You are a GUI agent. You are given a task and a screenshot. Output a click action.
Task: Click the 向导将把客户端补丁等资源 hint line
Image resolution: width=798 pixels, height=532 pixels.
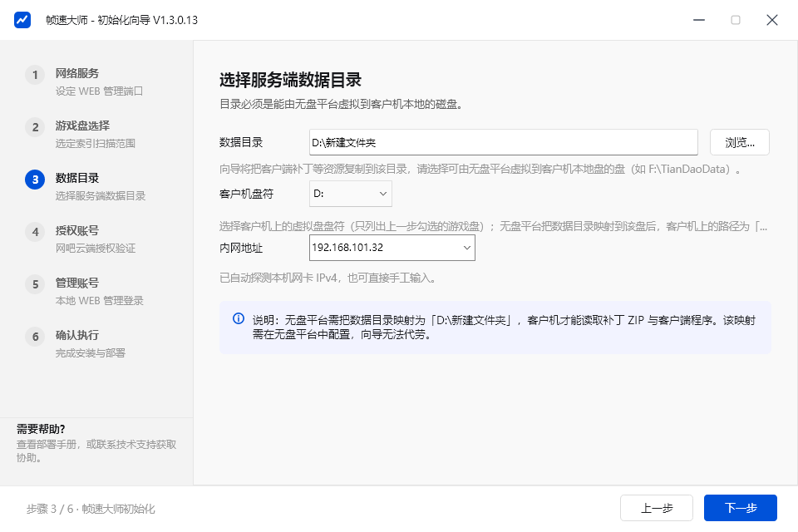click(480, 169)
